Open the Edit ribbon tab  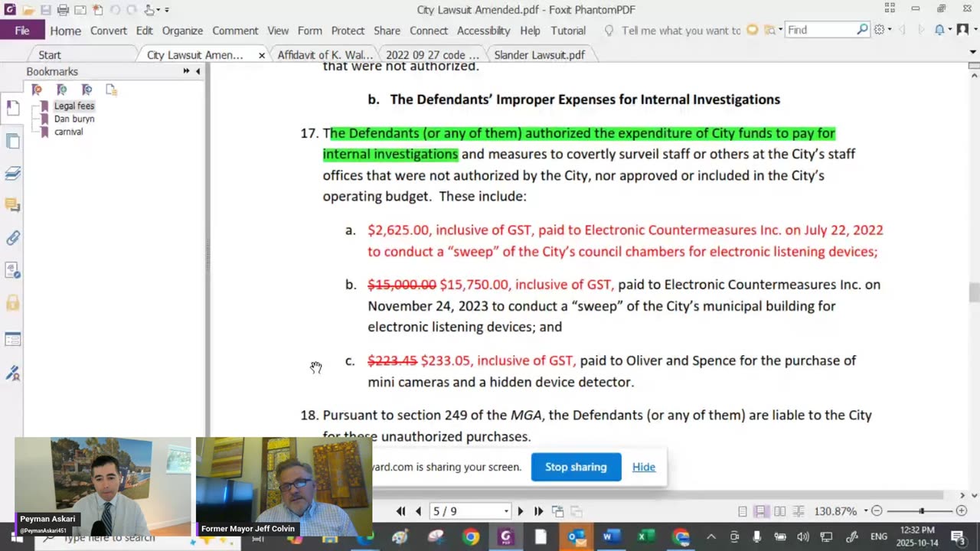[145, 31]
